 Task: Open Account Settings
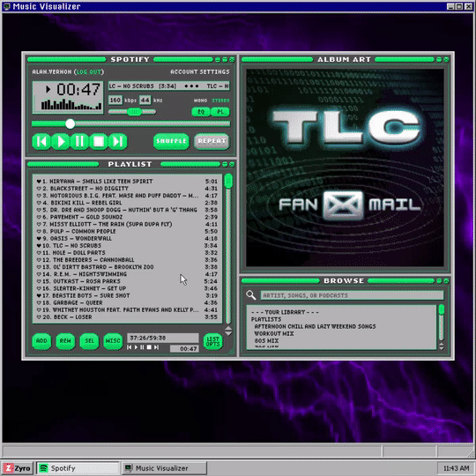click(200, 72)
